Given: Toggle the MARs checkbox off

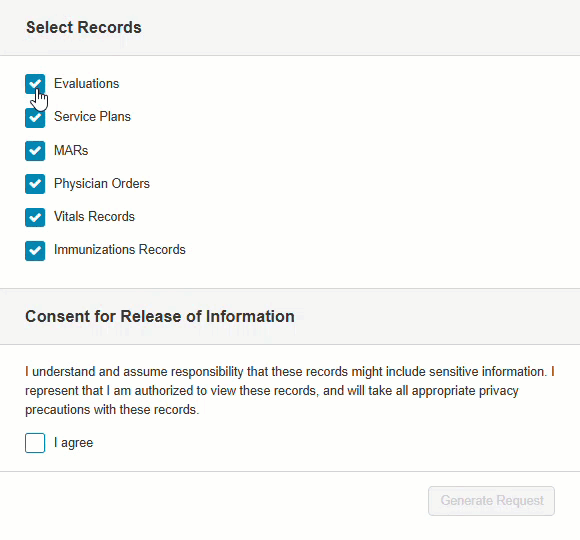Looking at the screenshot, I should [x=35, y=151].
